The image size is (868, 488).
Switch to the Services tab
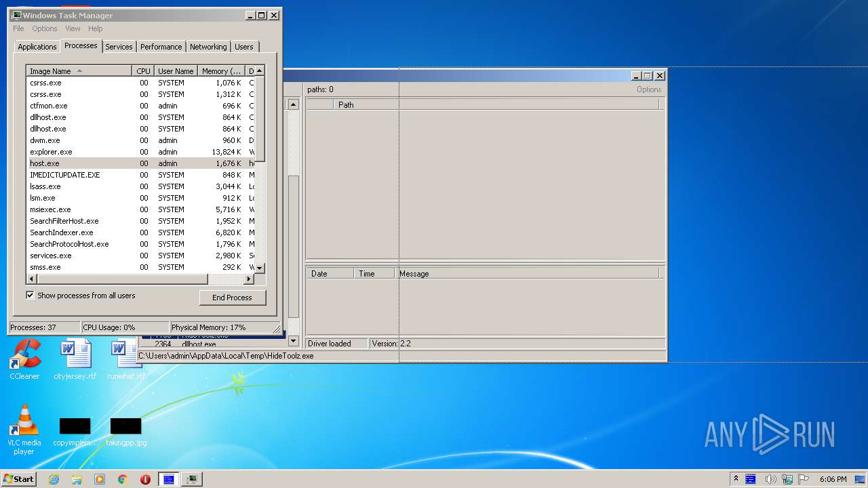(x=119, y=47)
